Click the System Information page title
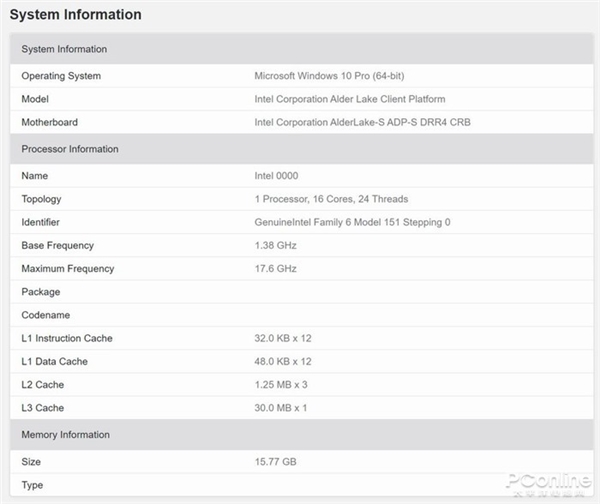 point(75,15)
